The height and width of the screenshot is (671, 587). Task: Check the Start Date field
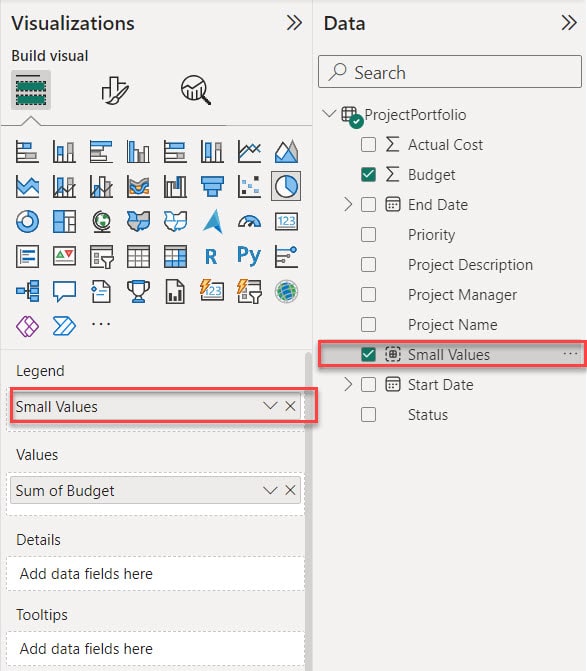368,384
